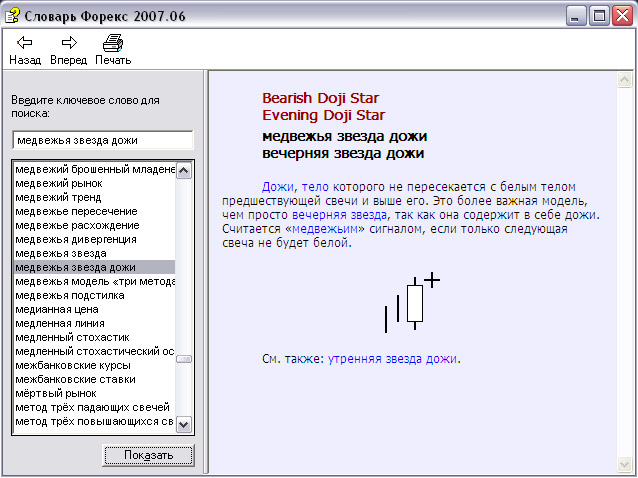Click the word list scroll-down arrow
Screen dimensions: 638x478
point(184,425)
